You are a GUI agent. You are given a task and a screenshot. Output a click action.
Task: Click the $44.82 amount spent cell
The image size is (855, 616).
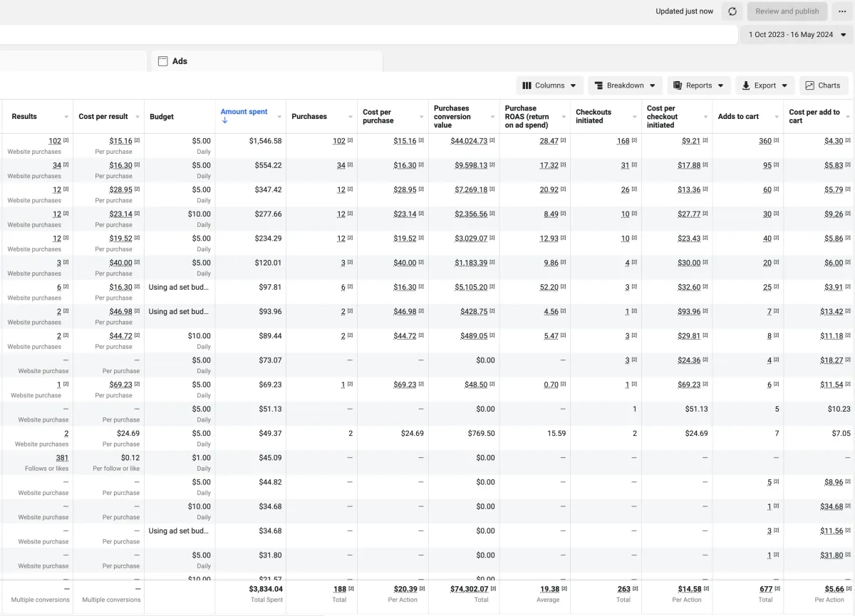click(270, 482)
